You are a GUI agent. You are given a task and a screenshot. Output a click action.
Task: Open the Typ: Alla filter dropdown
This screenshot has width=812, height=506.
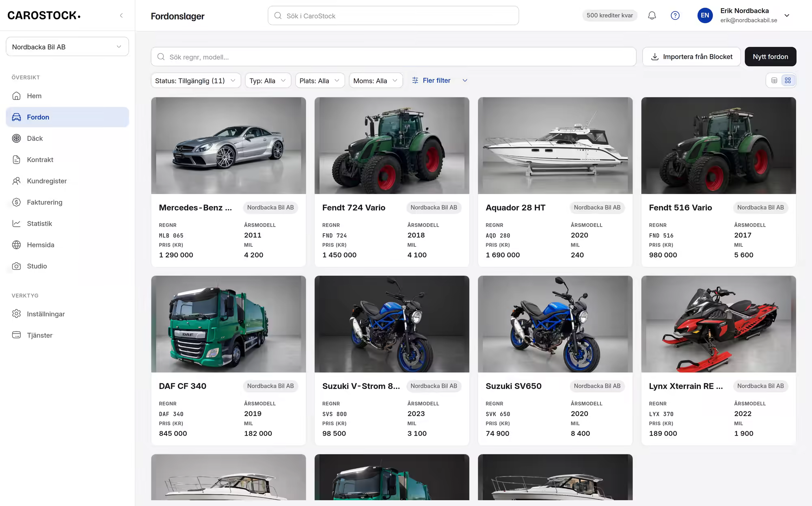point(268,80)
